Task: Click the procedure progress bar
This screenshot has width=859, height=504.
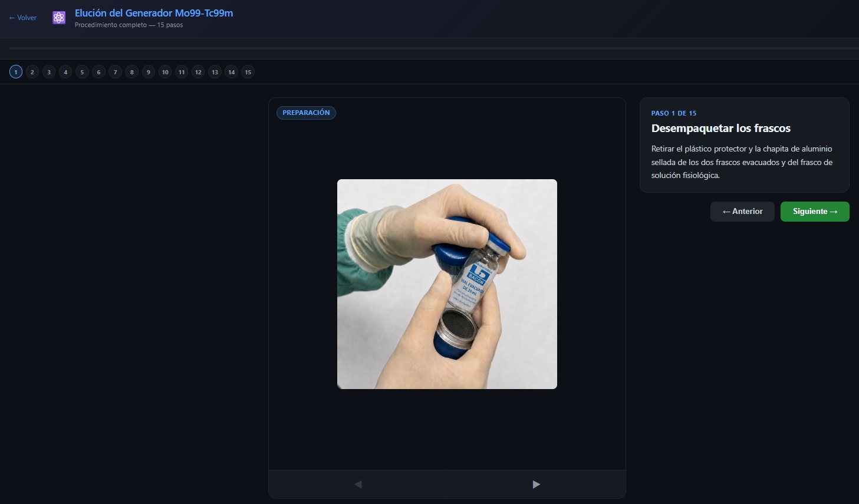Action: 434,48
